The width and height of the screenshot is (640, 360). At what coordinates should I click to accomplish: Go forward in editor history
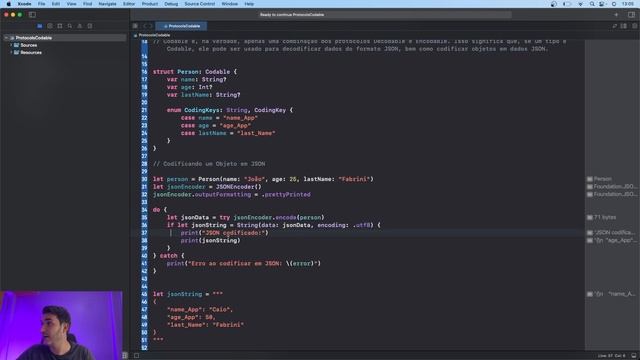point(151,26)
